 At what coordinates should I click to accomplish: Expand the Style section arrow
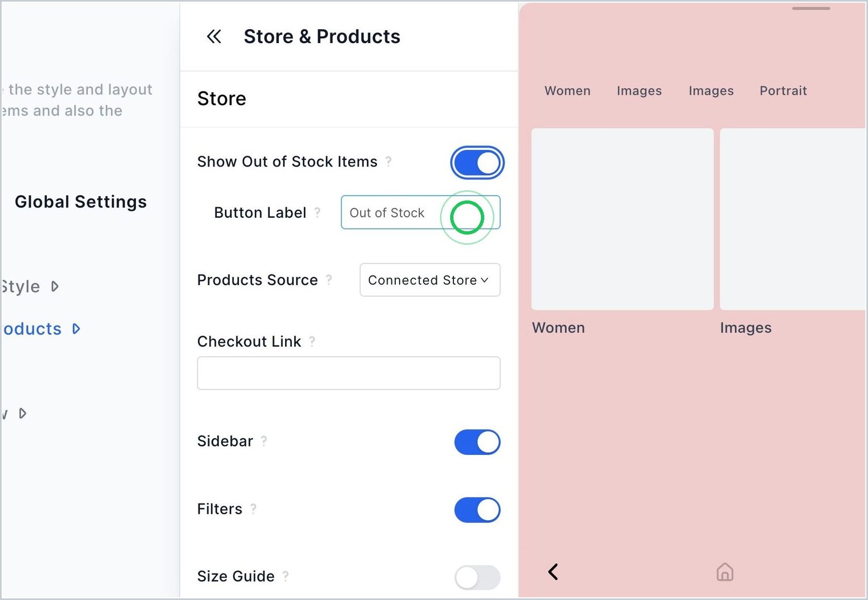[x=54, y=286]
